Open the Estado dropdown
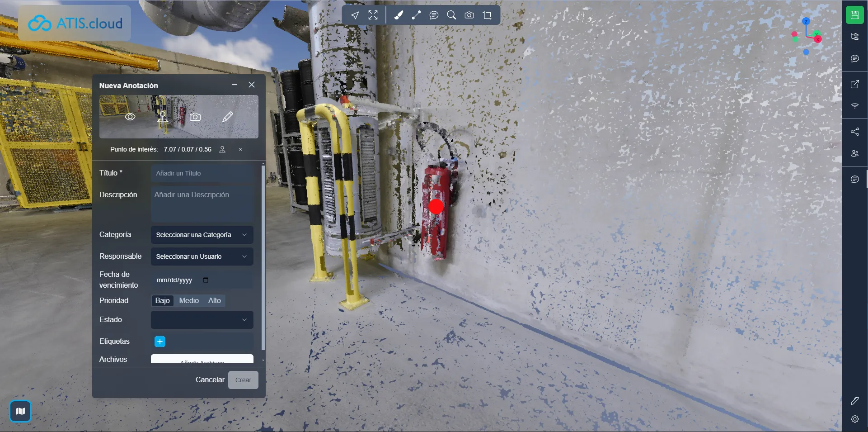868x432 pixels. pyautogui.click(x=202, y=320)
